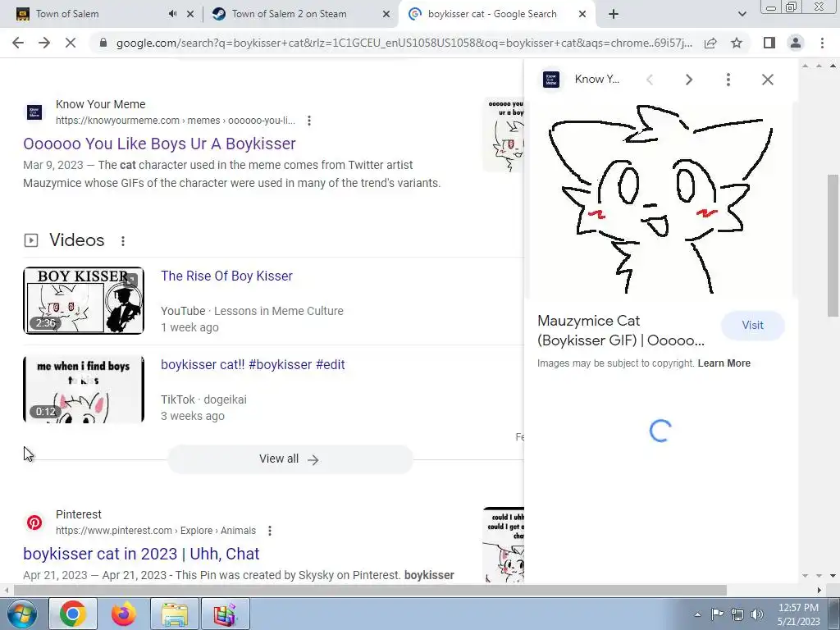Click the horizontal scrollbar at page bottom
This screenshot has height=630, width=840.
[370, 590]
